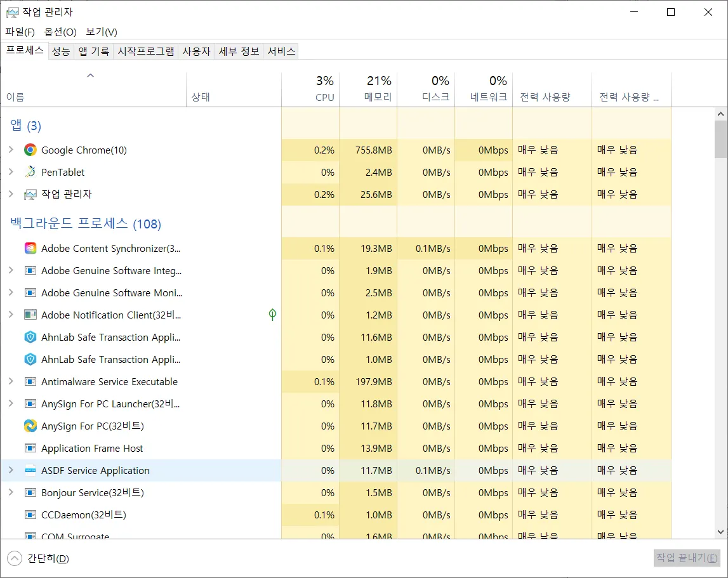
Task: Click the Antimalware Service Executable icon
Action: (30, 381)
